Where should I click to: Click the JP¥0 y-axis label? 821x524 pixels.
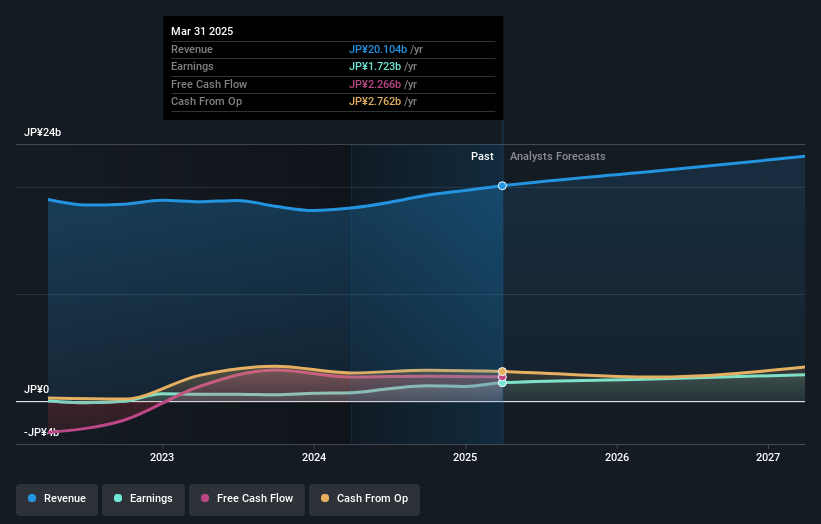pyautogui.click(x=37, y=389)
